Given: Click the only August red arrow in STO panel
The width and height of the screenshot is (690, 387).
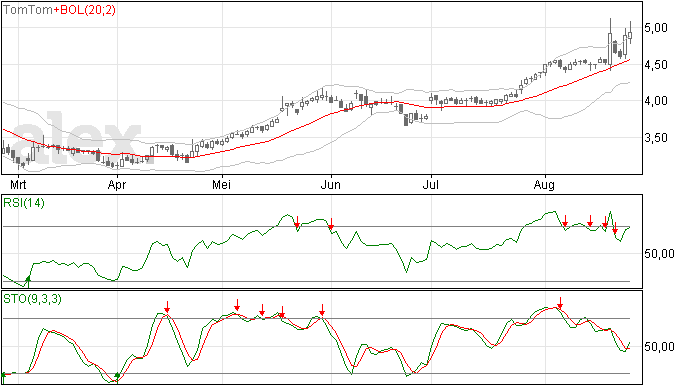Looking at the screenshot, I should [560, 303].
